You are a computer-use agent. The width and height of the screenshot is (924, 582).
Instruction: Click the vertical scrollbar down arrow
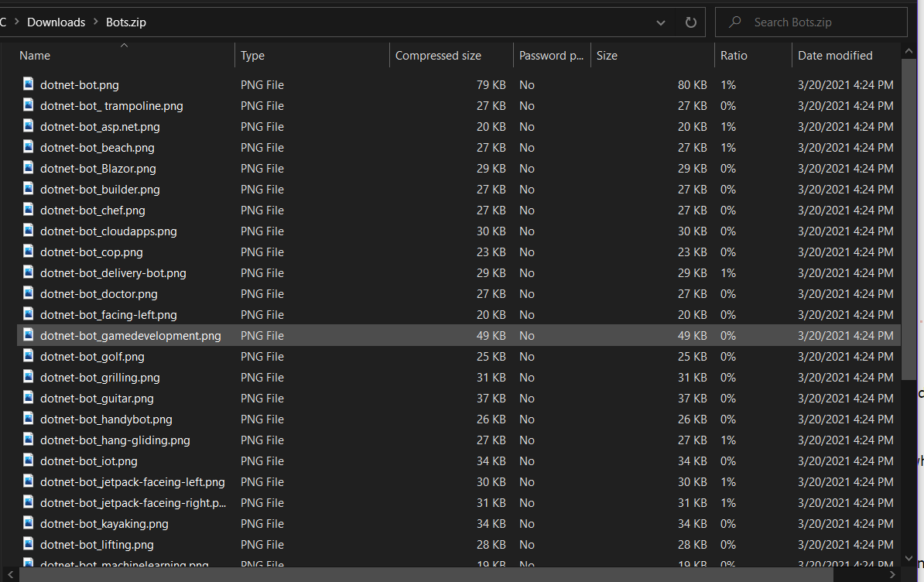click(x=909, y=558)
